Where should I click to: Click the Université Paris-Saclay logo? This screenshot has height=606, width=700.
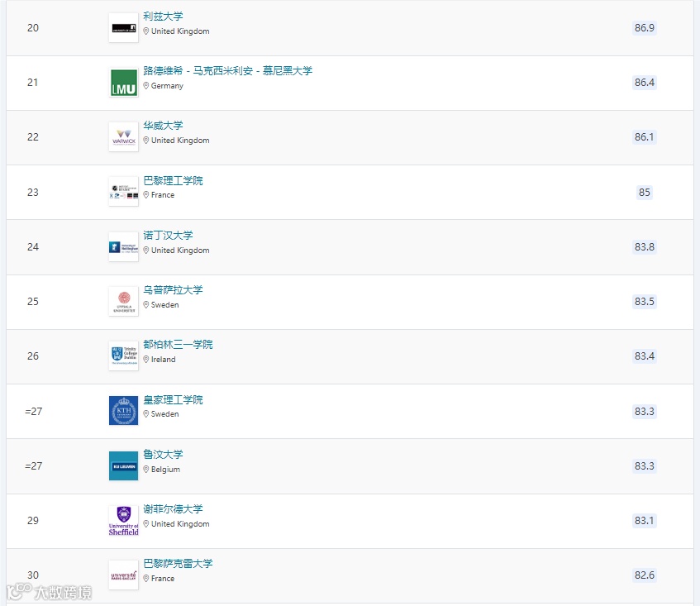(x=124, y=575)
